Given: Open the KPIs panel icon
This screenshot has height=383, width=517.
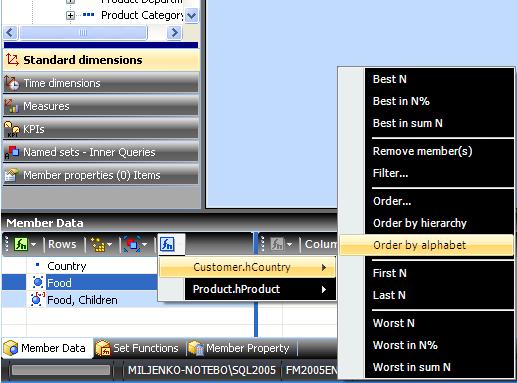Looking at the screenshot, I should tap(12, 129).
